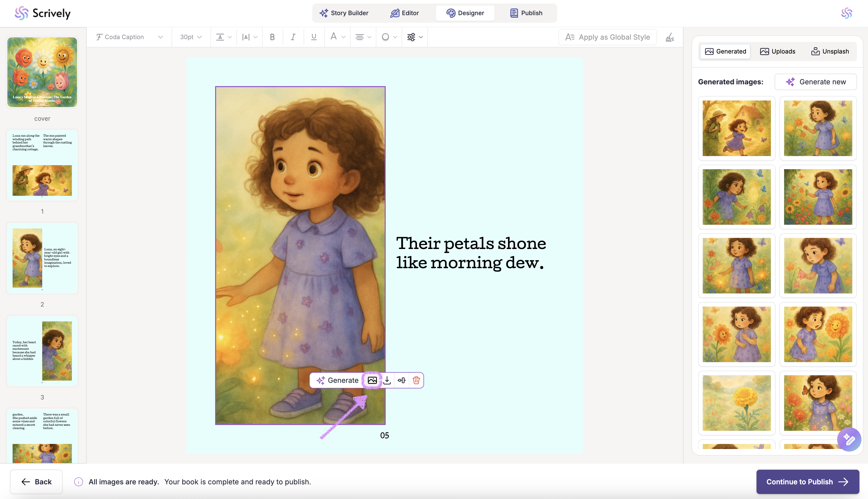Toggle italic formatting
868x499 pixels.
point(293,37)
